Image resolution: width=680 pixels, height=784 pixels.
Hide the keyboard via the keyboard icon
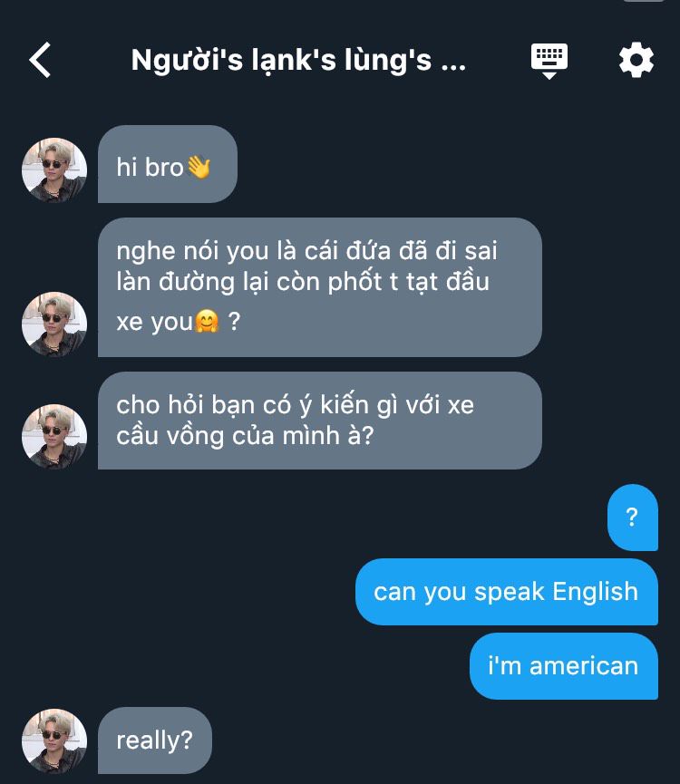549,61
